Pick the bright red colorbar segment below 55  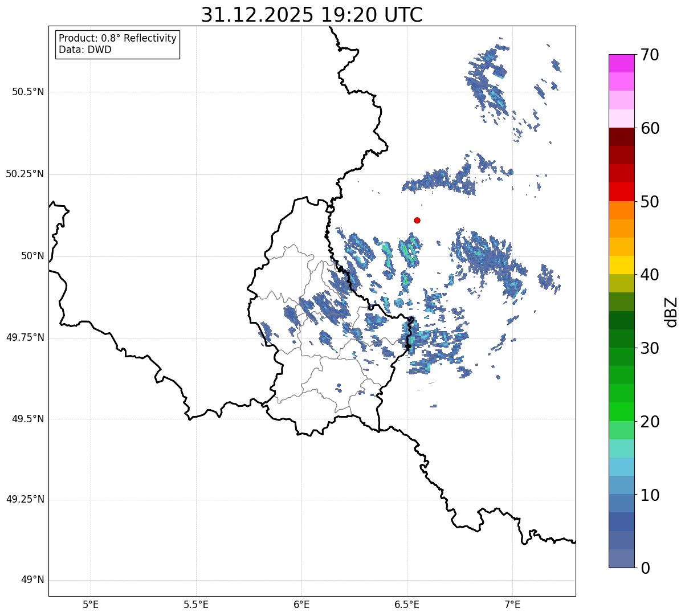click(622, 192)
